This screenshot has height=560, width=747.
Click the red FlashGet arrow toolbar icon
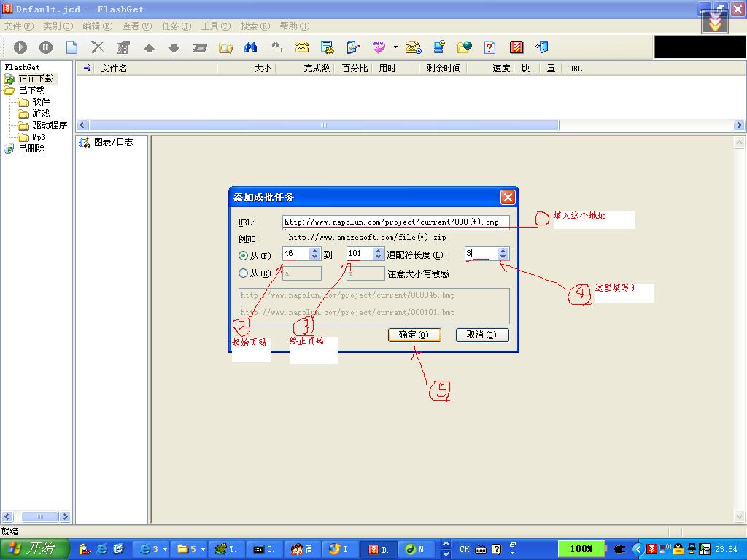[516, 47]
